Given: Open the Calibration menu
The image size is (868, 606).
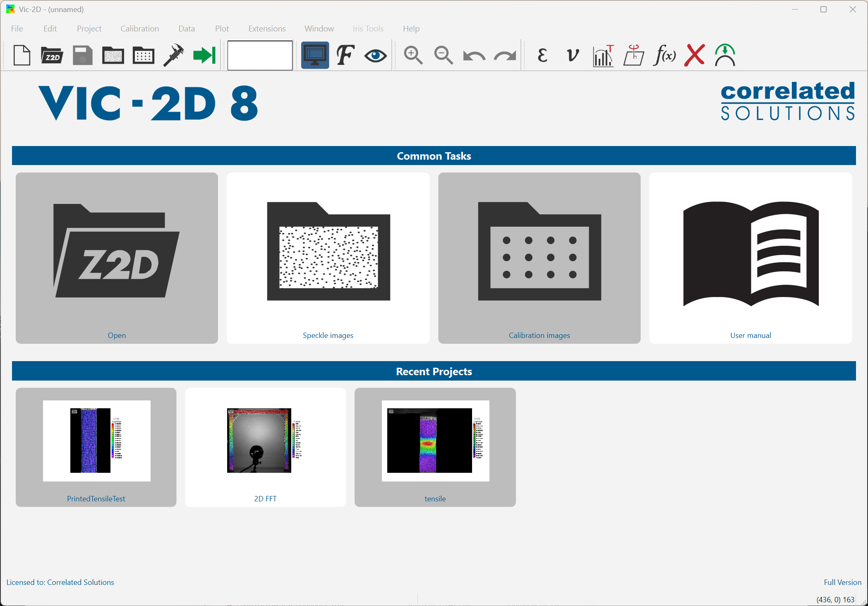Looking at the screenshot, I should coord(139,29).
